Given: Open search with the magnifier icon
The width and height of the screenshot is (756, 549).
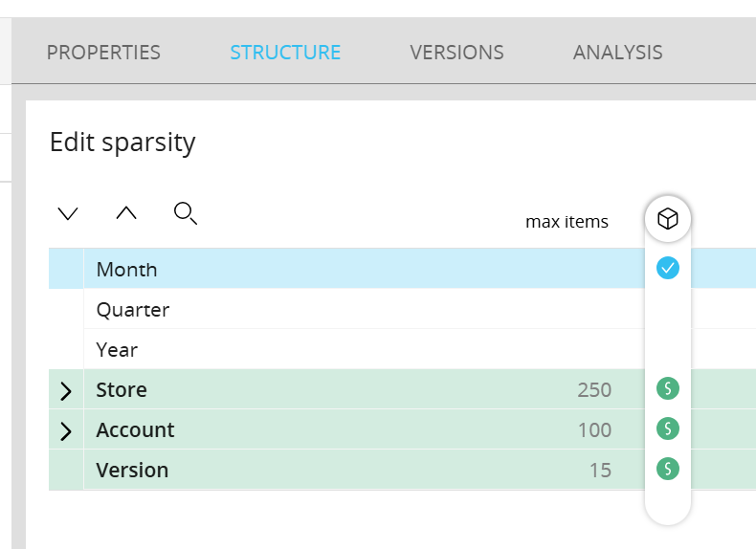Looking at the screenshot, I should click(x=186, y=213).
